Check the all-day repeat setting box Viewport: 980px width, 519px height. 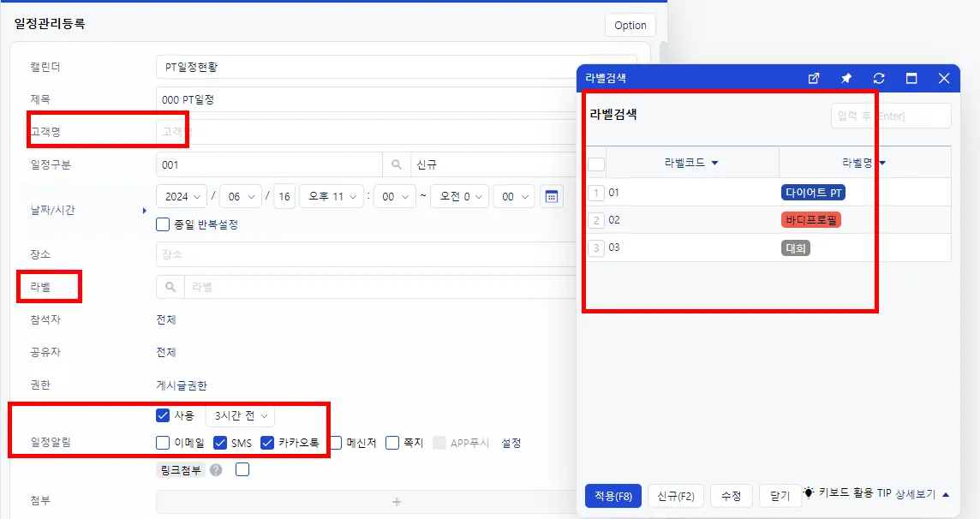pos(163,224)
